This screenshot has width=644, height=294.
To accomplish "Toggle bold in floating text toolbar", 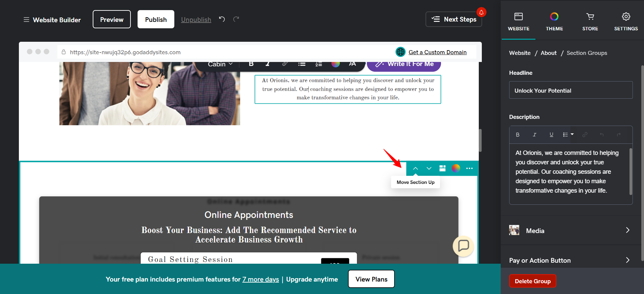I will (x=251, y=64).
